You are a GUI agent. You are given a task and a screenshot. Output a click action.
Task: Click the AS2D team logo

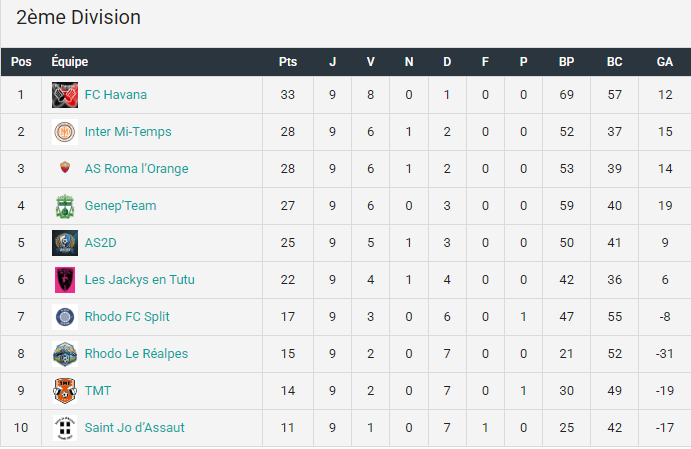(65, 243)
